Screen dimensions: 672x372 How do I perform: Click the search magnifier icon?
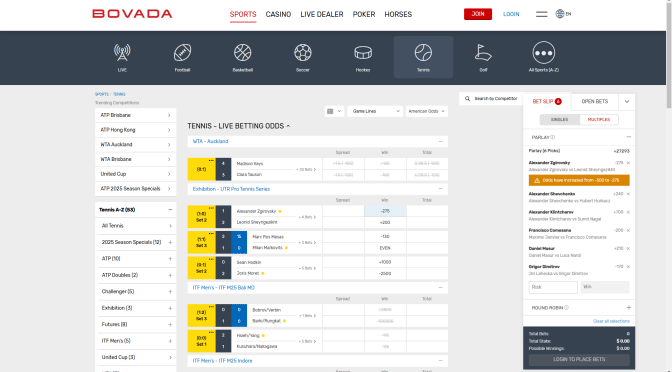(468, 99)
